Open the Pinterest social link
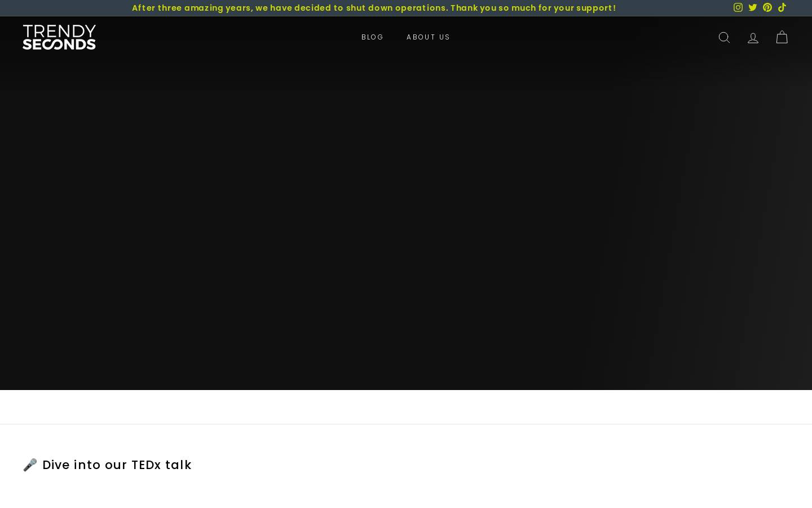Image resolution: width=812 pixels, height=508 pixels. click(767, 7)
